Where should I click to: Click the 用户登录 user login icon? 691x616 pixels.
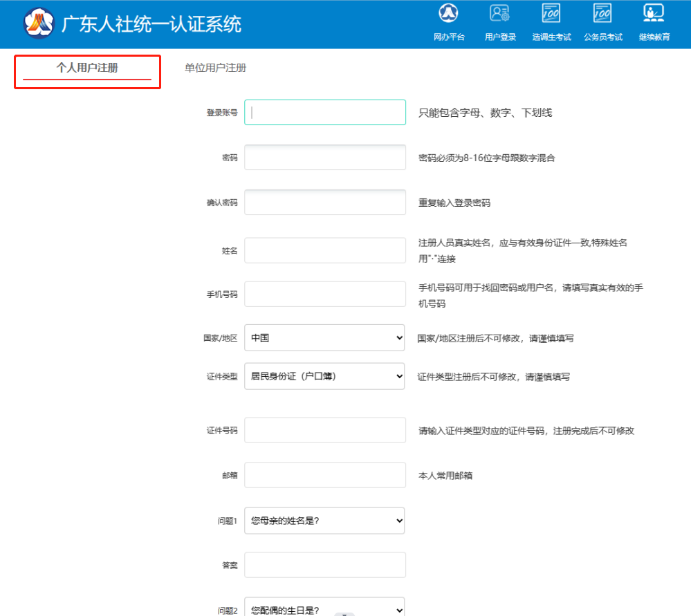point(499,21)
